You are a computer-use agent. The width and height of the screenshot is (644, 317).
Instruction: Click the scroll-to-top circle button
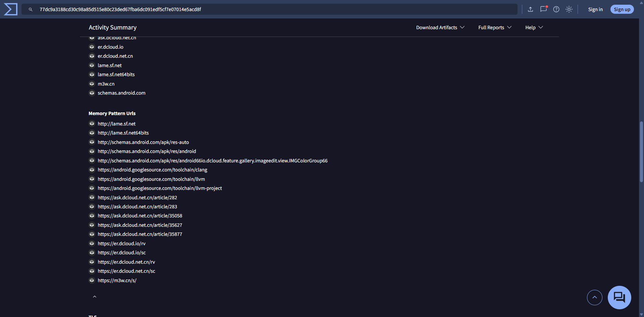[594, 297]
